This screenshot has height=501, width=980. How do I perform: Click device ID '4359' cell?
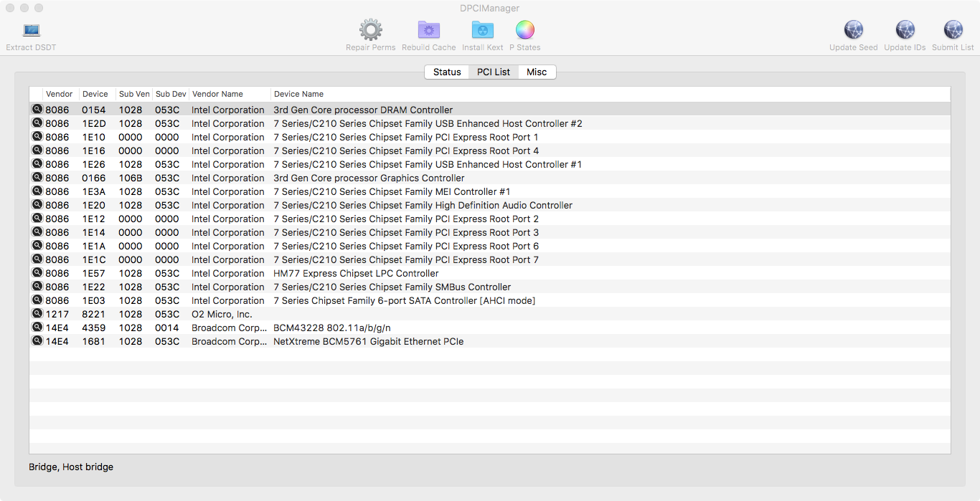point(93,328)
